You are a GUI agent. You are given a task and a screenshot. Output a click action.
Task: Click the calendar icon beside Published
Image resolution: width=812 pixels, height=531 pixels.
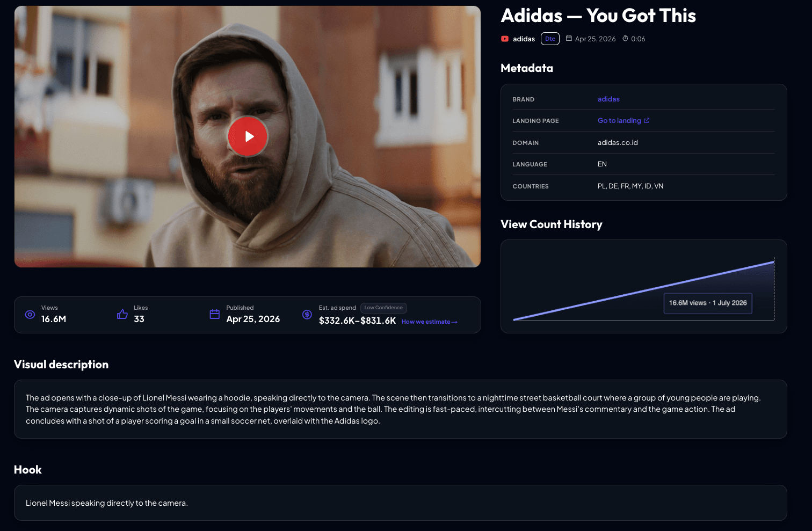[215, 314]
